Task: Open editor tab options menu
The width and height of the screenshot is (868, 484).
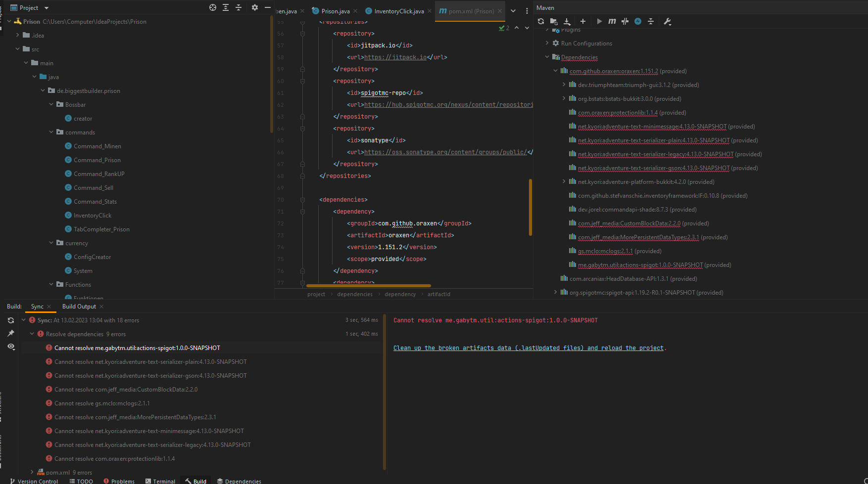Action: pyautogui.click(x=527, y=11)
